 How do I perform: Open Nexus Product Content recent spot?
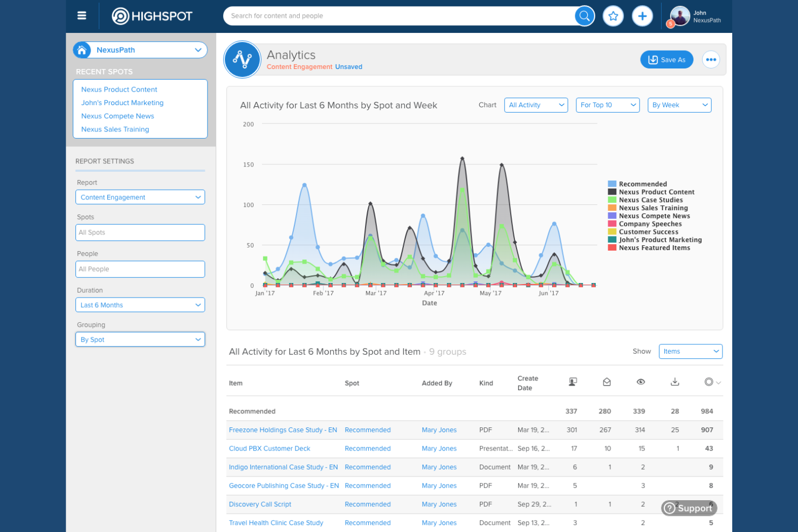point(119,89)
